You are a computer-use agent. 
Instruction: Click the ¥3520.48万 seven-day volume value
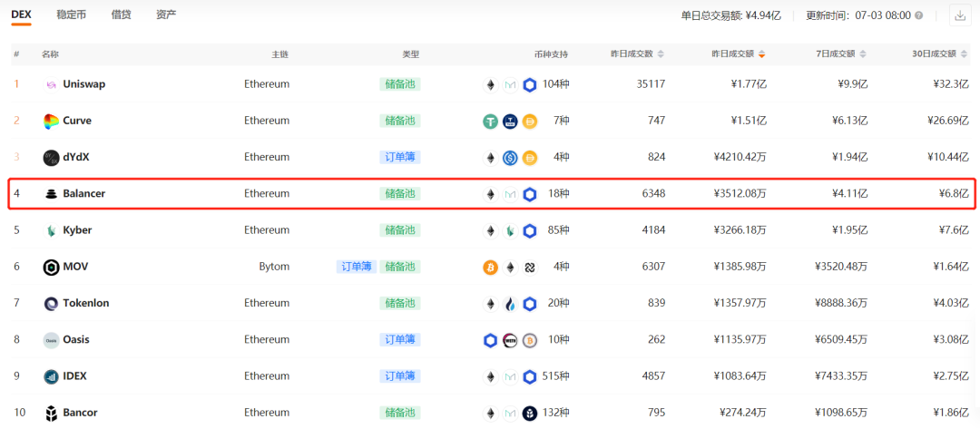841,267
